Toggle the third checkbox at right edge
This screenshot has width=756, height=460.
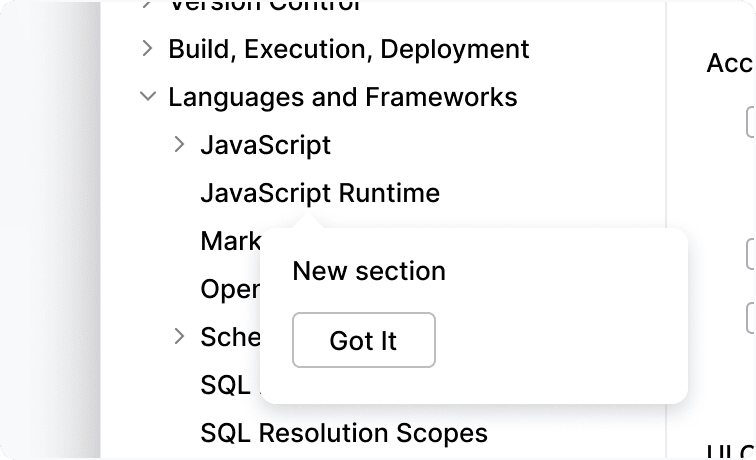[751, 317]
